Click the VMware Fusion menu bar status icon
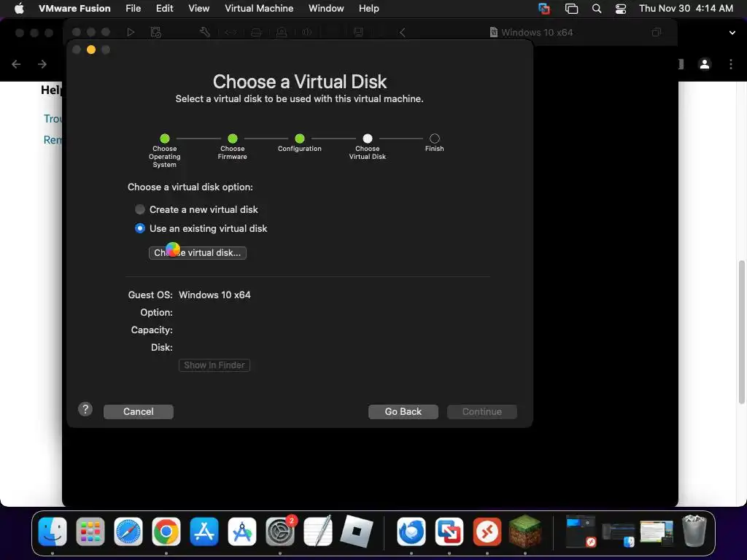 click(x=544, y=9)
